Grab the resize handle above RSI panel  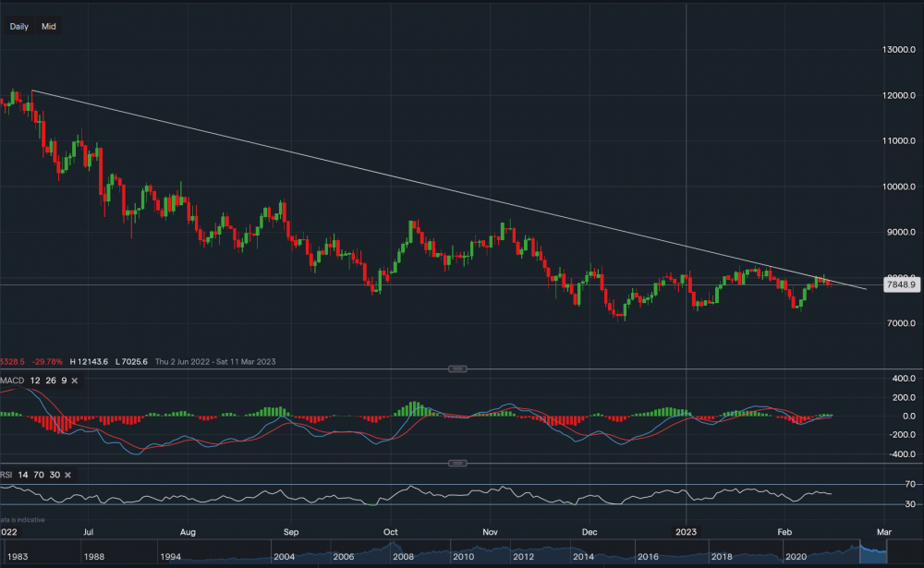[456, 463]
